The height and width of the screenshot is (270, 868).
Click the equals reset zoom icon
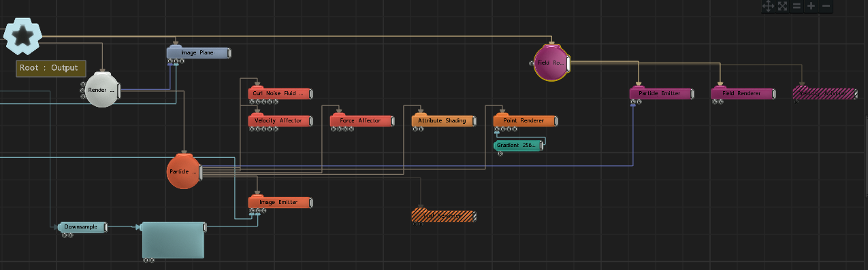point(797,6)
